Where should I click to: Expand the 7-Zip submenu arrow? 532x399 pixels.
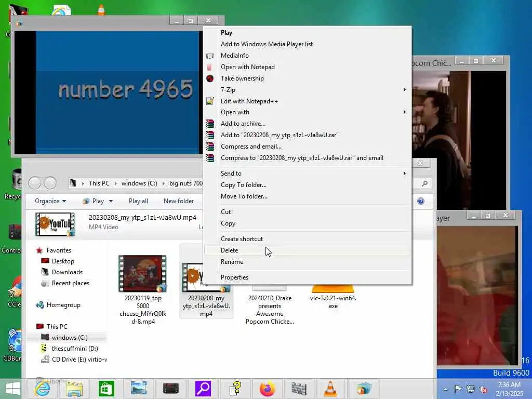click(x=404, y=89)
